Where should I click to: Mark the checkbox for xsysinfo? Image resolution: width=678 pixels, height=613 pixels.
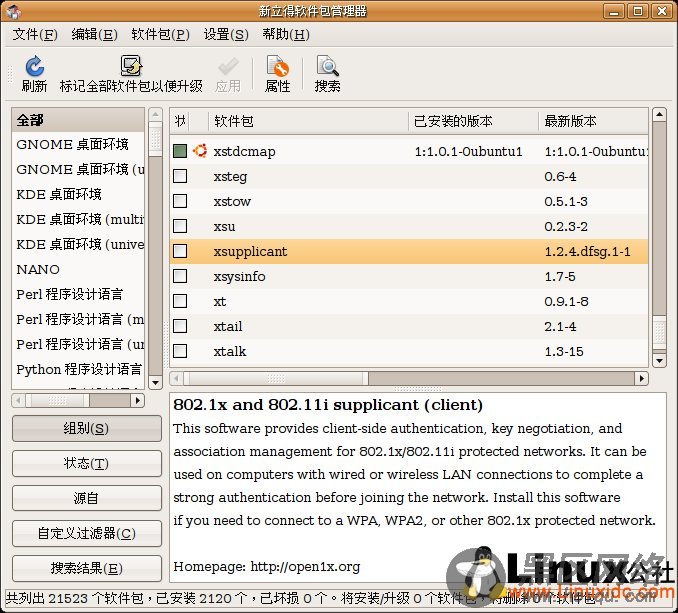[180, 276]
